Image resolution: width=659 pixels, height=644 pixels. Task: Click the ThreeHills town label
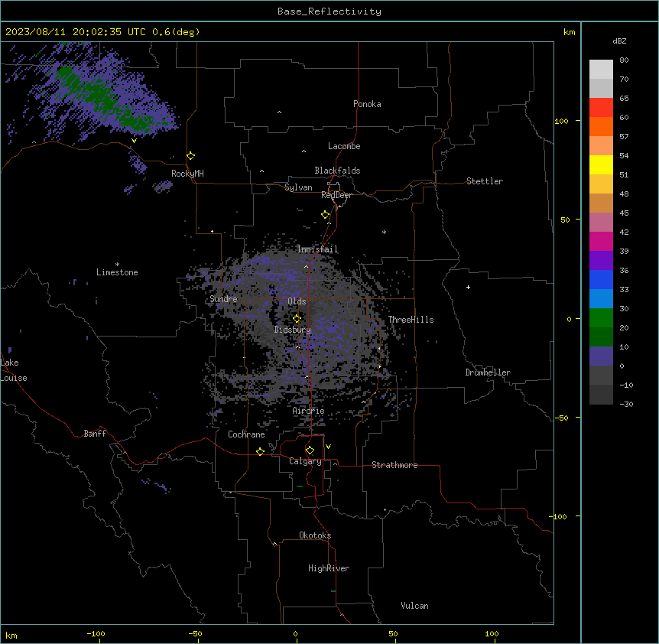coord(411,320)
